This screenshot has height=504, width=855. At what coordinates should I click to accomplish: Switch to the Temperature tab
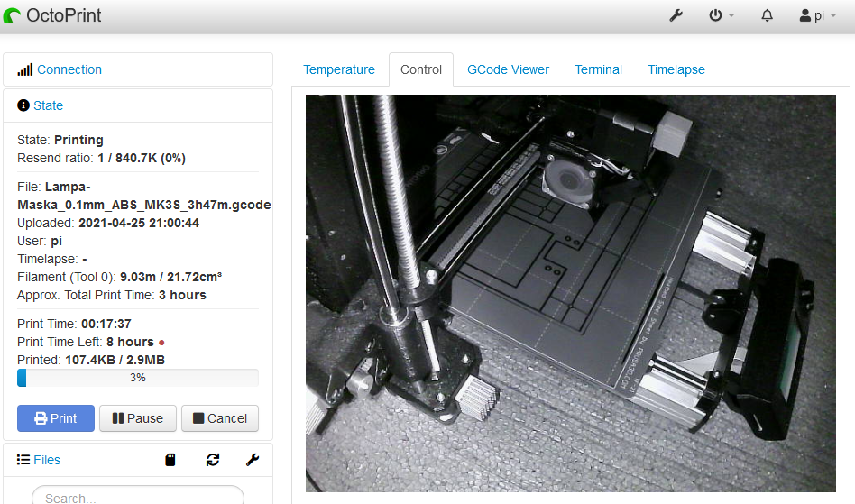339,69
